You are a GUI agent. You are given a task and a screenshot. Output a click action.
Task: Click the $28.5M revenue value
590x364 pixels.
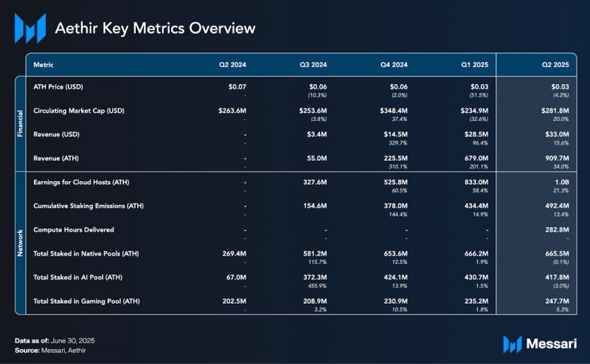point(476,134)
